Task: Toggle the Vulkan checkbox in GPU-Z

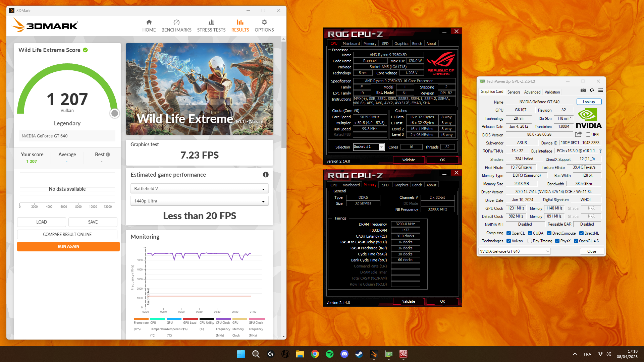Action: pyautogui.click(x=508, y=241)
